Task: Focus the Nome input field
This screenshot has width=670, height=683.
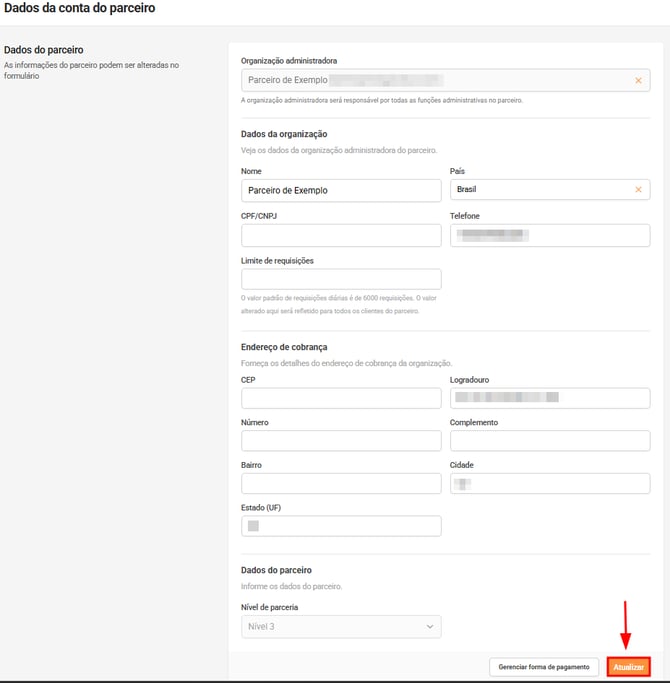Action: (x=340, y=191)
